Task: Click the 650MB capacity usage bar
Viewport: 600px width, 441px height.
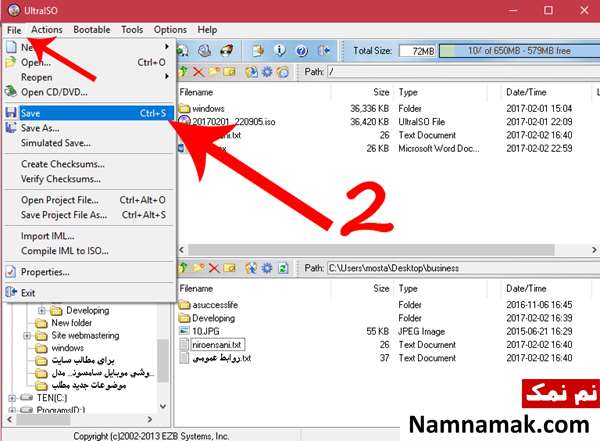Action: pos(519,51)
